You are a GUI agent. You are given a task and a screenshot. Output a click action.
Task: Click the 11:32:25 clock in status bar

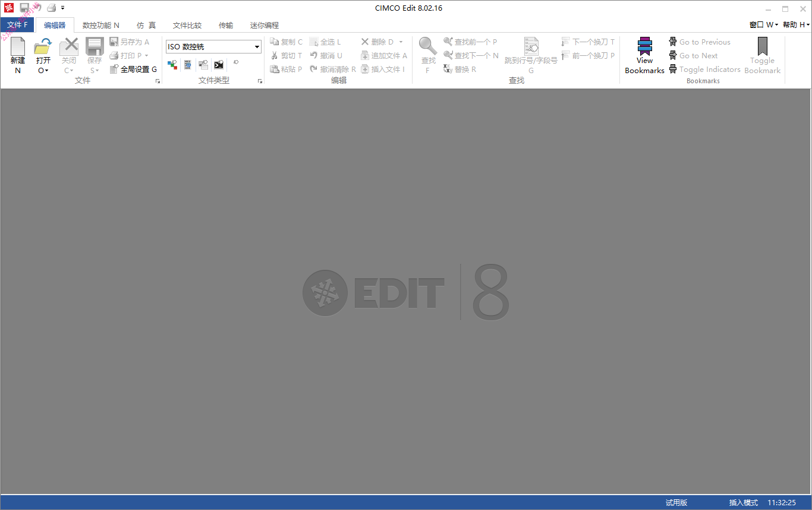782,503
